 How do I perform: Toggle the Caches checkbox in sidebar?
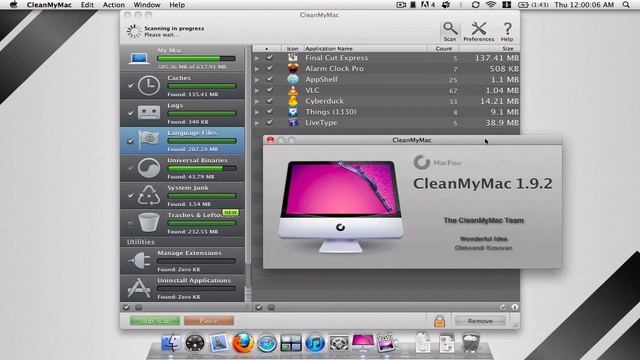coord(130,86)
